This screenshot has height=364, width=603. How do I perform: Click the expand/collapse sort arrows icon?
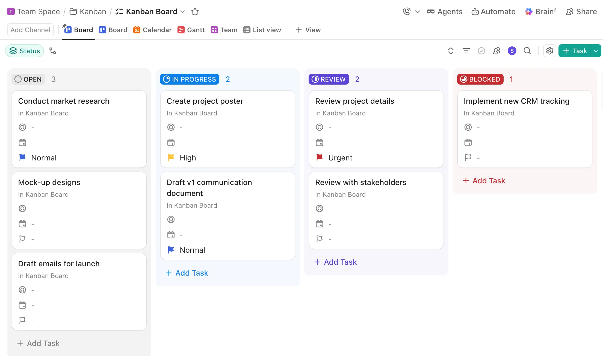pos(451,51)
